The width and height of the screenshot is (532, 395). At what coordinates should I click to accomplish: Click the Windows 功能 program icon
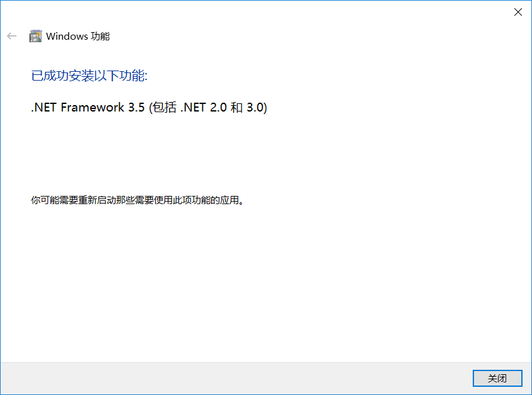(36, 36)
